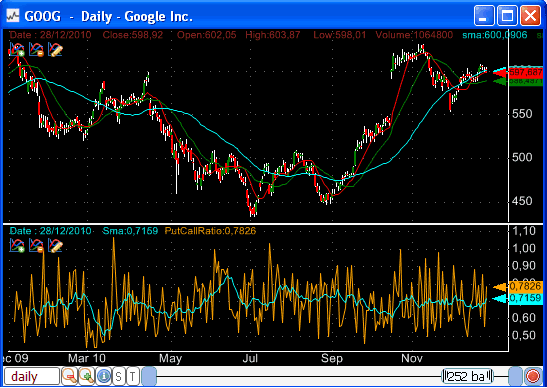Click the red 597,687 price marker

tap(518, 73)
